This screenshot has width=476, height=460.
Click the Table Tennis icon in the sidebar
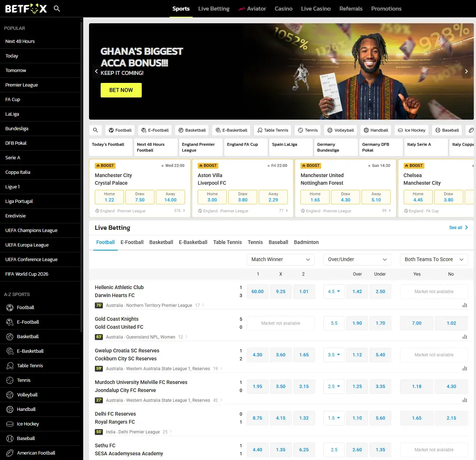(x=10, y=366)
